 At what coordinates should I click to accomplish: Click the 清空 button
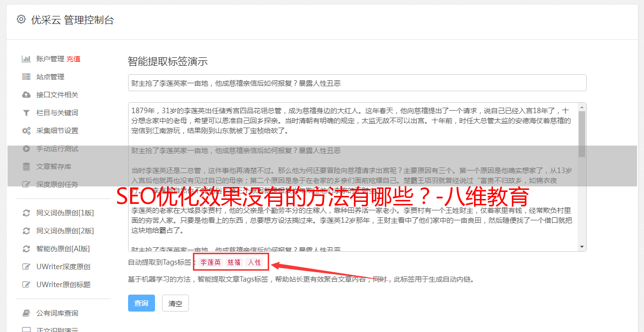tap(175, 303)
